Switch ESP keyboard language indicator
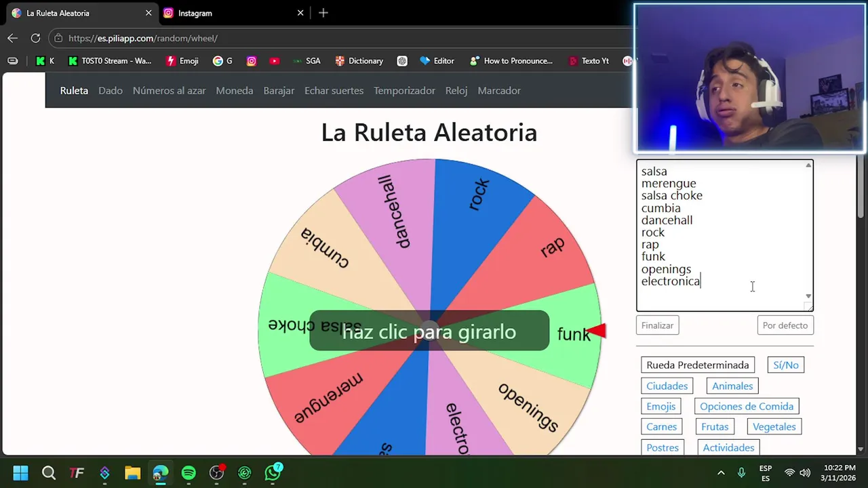 (x=766, y=473)
